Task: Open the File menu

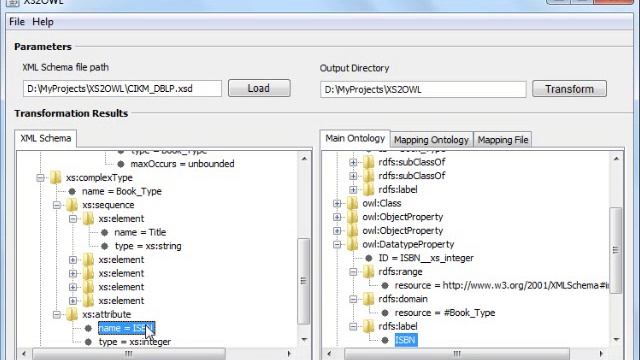Action: coord(17,22)
